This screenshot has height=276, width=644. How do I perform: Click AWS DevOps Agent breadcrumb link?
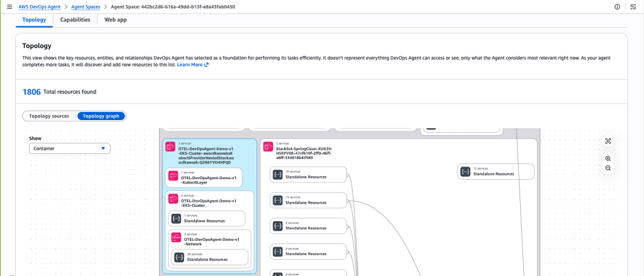(40, 7)
